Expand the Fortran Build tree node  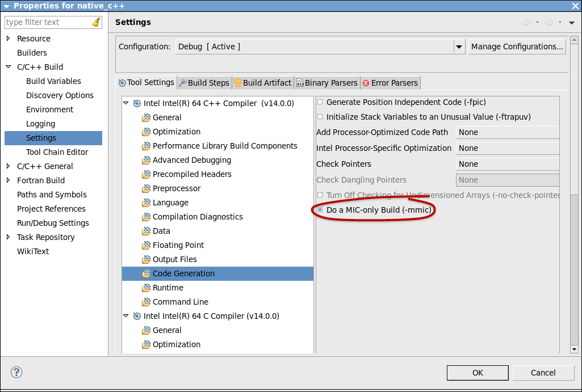[8, 180]
